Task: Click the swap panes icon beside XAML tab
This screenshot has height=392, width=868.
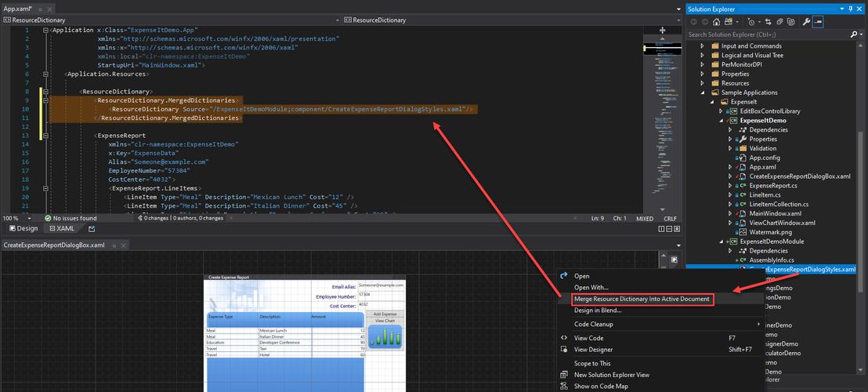Action: point(92,229)
